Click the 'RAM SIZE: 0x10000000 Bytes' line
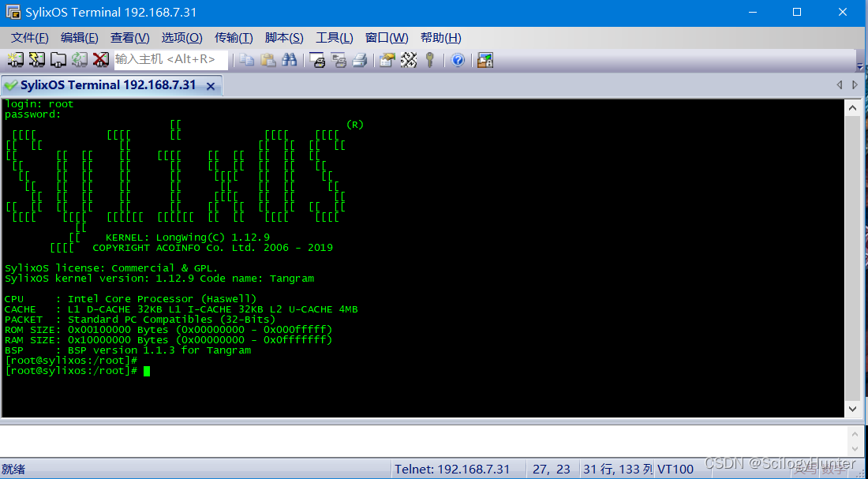The width and height of the screenshot is (868, 479). click(168, 340)
